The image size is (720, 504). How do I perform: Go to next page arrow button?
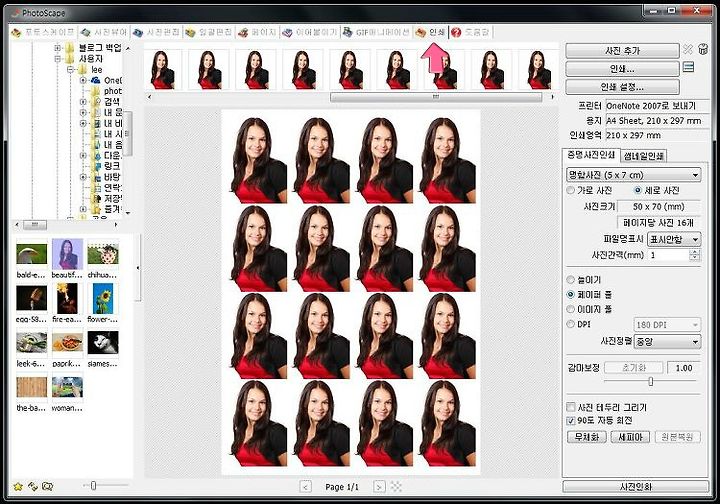coord(379,487)
